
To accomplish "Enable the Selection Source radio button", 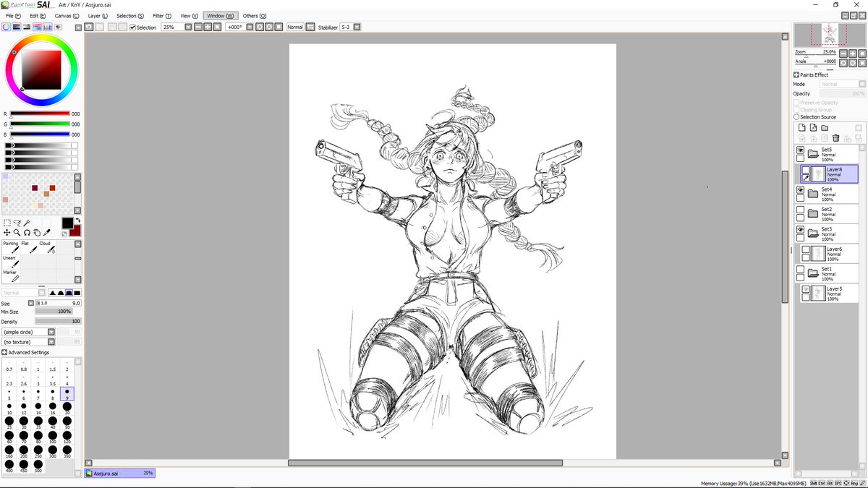I will (x=796, y=117).
